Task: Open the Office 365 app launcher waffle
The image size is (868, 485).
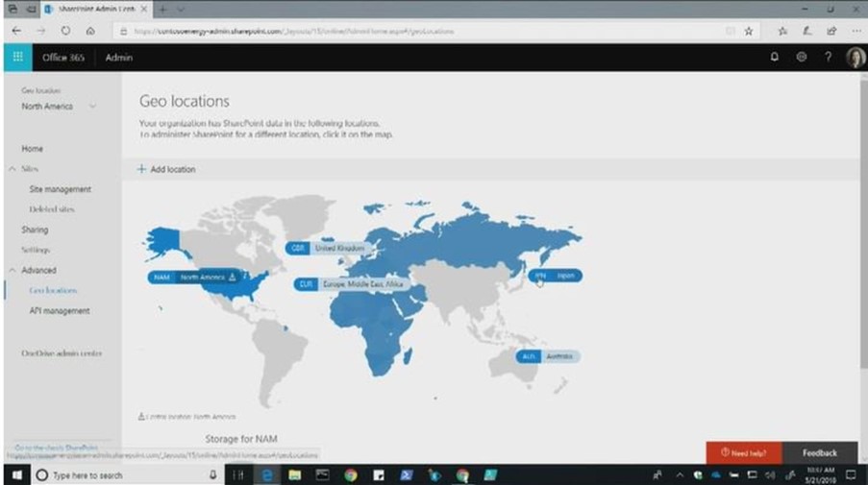Action: (x=17, y=57)
